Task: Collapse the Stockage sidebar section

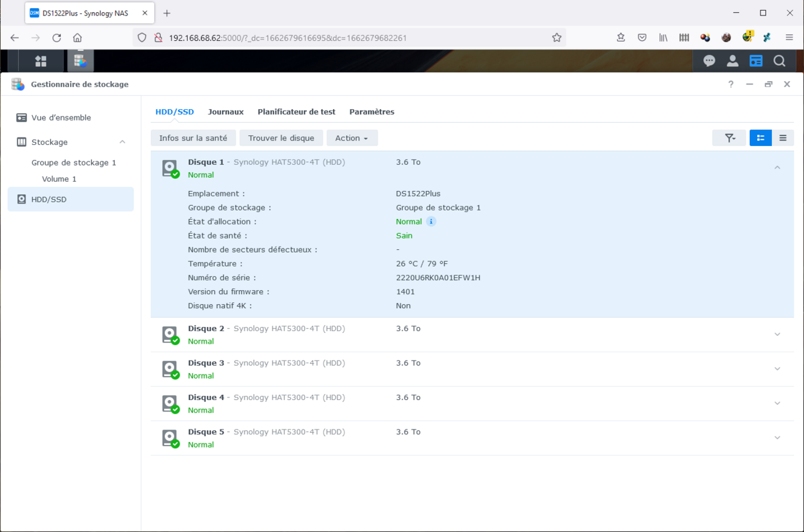Action: (122, 142)
